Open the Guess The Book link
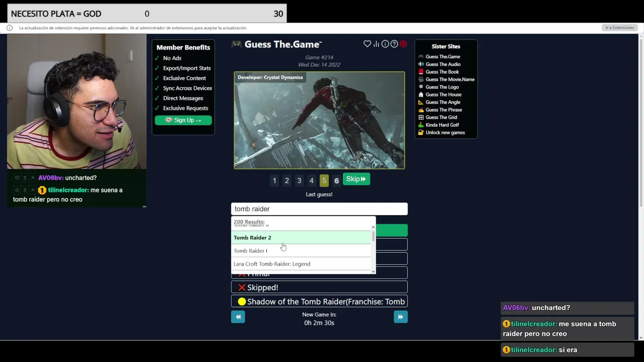644x362 pixels. tap(442, 72)
